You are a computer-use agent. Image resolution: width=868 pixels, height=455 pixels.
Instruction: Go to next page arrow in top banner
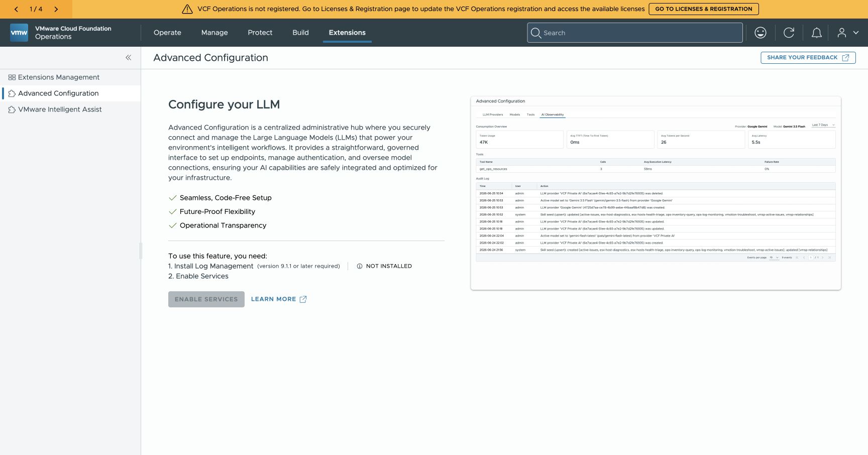pos(56,9)
